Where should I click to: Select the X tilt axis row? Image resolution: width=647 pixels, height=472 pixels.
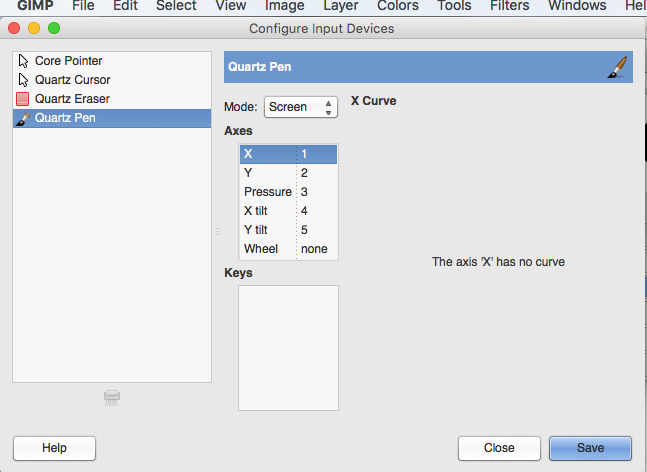[x=268, y=211]
